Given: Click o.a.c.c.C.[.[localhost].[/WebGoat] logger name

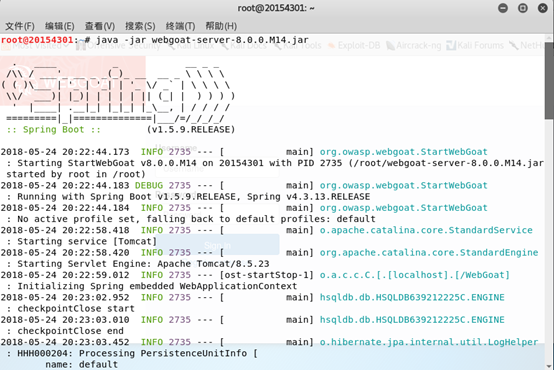Looking at the screenshot, I should (415, 275).
